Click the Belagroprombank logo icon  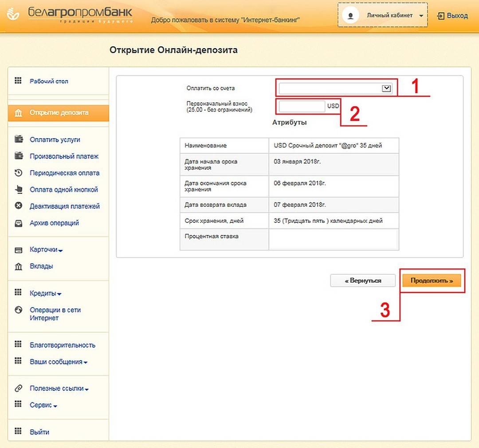(x=13, y=16)
